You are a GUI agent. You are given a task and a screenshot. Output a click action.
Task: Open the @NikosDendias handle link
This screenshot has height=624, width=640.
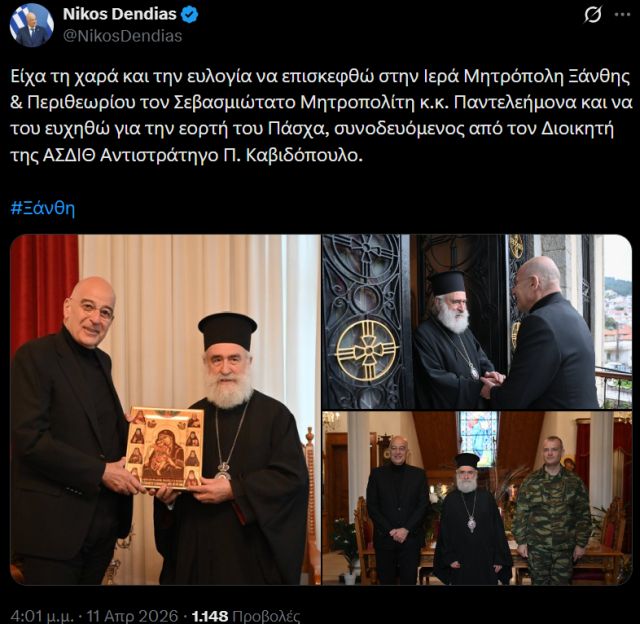click(x=122, y=36)
